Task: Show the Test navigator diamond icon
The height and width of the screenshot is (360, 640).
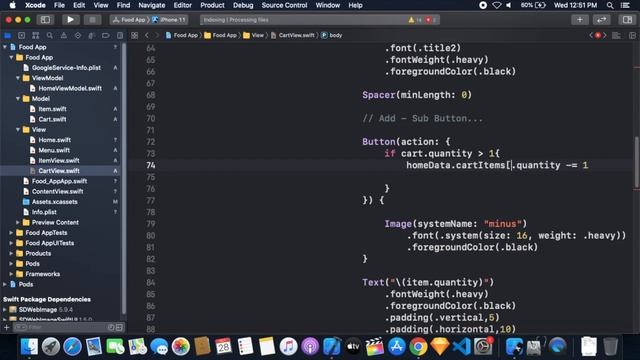Action: pos(78,36)
